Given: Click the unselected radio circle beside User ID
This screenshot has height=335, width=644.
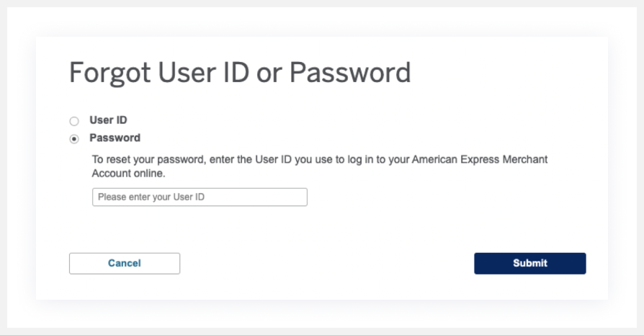Looking at the screenshot, I should 74,122.
